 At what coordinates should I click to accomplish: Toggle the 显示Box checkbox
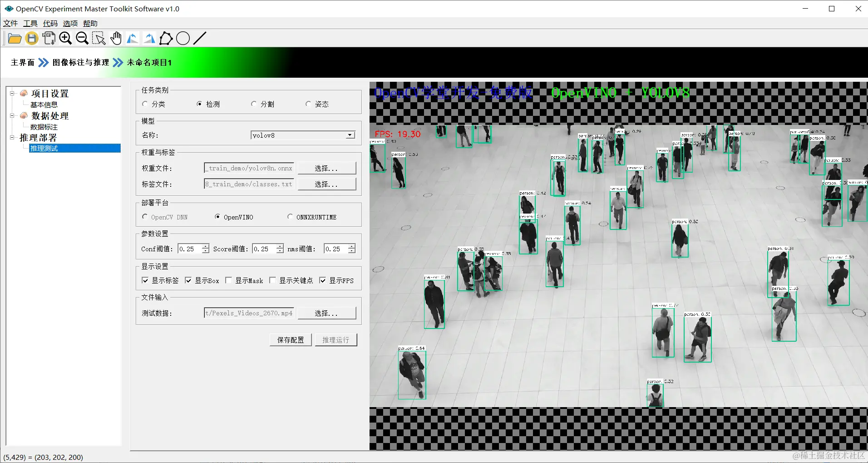click(x=188, y=280)
